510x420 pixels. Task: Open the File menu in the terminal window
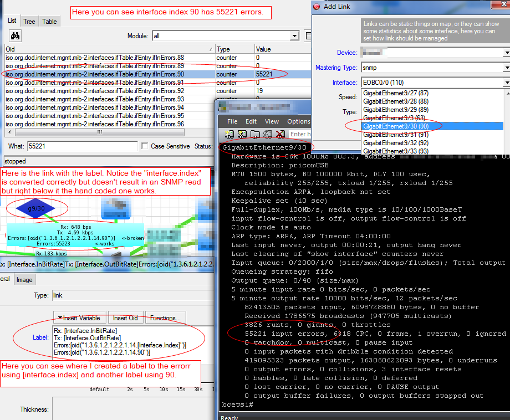[232, 121]
